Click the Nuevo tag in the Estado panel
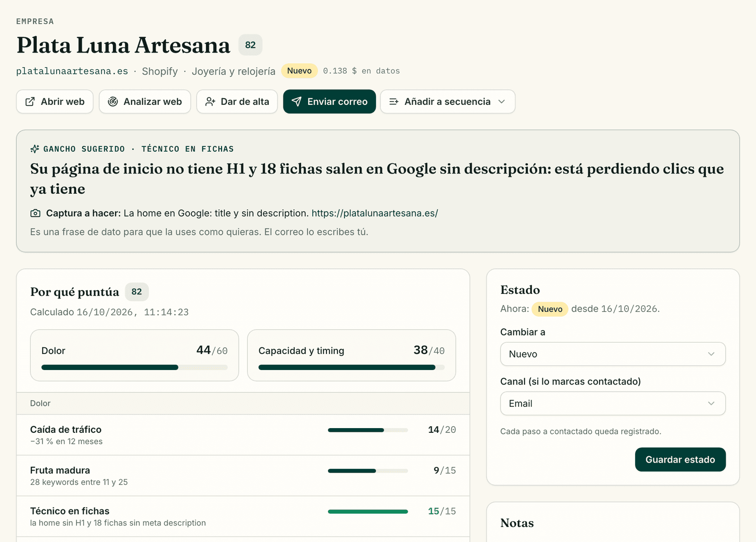 [x=550, y=309]
